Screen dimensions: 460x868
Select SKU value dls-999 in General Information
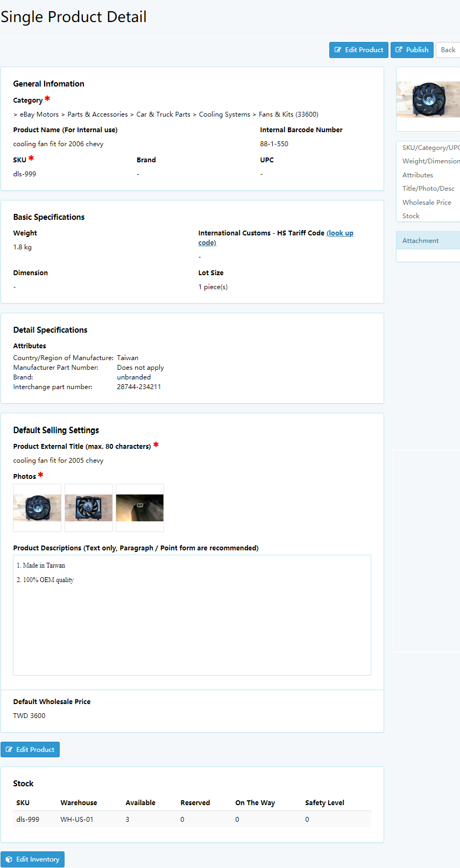coord(25,174)
